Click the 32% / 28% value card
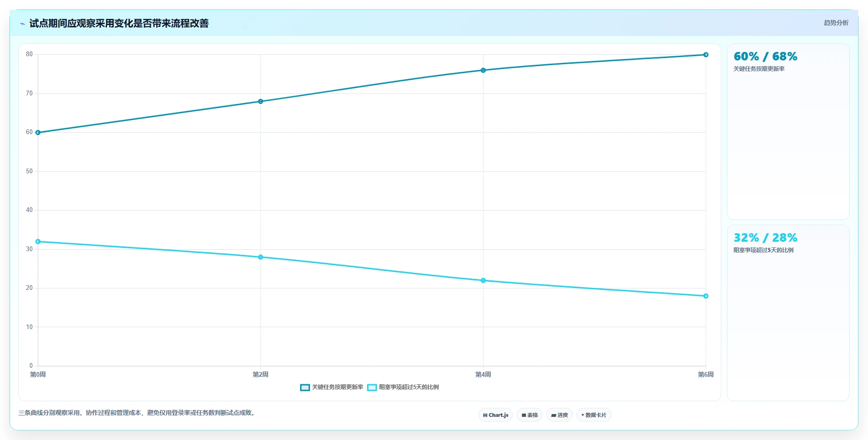Screen dimensions: 868x440 (x=788, y=313)
